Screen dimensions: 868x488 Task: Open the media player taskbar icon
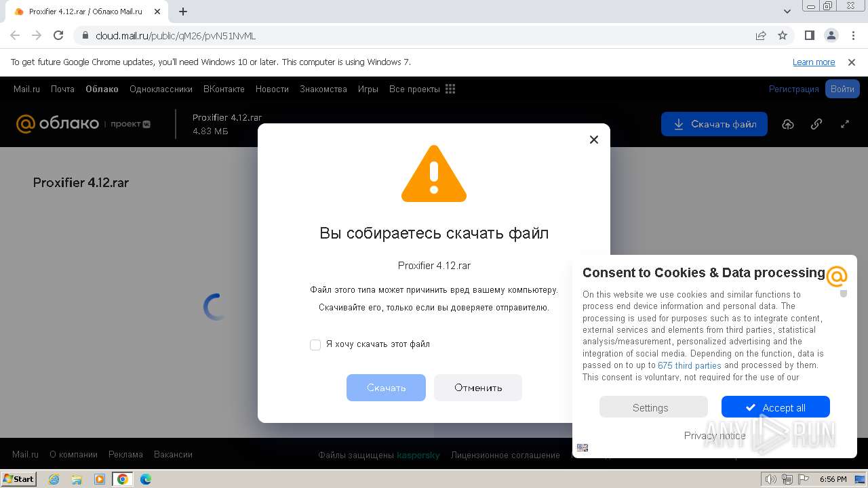pyautogui.click(x=100, y=479)
